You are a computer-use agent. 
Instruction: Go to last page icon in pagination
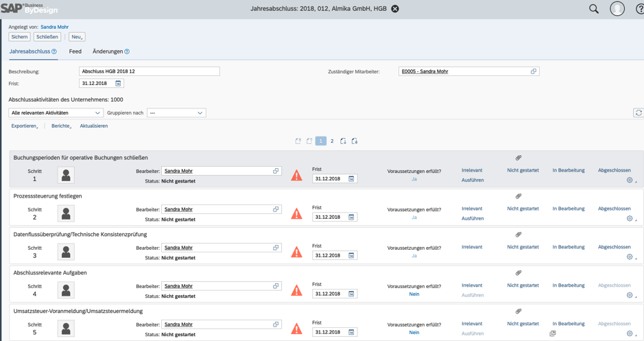(x=355, y=141)
